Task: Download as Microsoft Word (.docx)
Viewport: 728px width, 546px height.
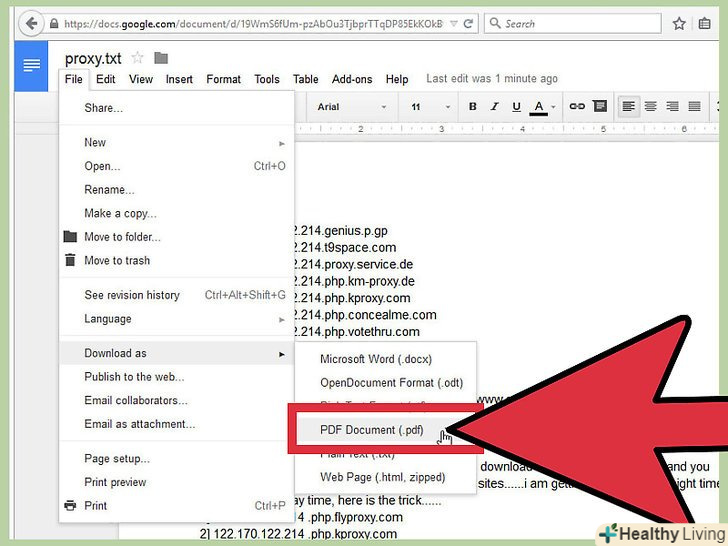Action: pyautogui.click(x=385, y=359)
